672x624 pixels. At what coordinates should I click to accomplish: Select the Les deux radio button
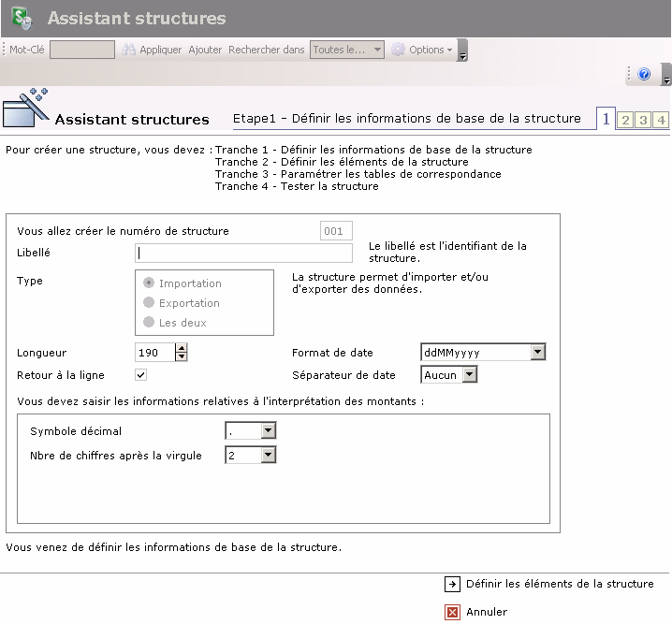coord(149,322)
